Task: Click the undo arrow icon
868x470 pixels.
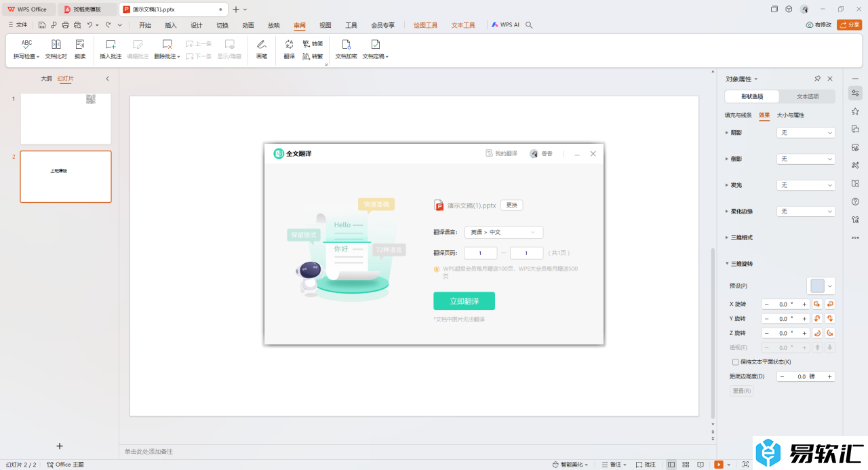Action: click(x=90, y=25)
